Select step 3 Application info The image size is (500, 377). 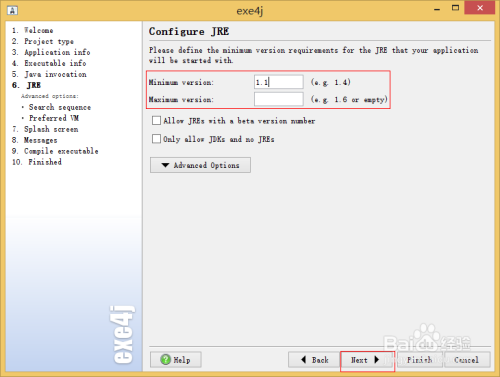(51, 52)
